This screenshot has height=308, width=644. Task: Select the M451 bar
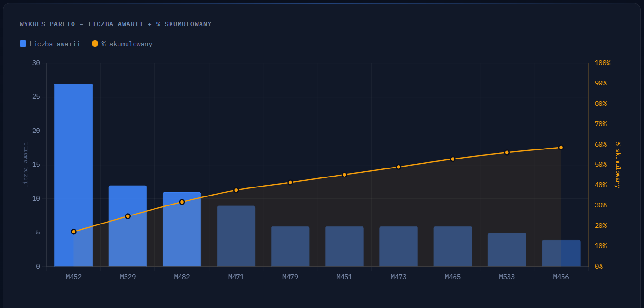345,246
